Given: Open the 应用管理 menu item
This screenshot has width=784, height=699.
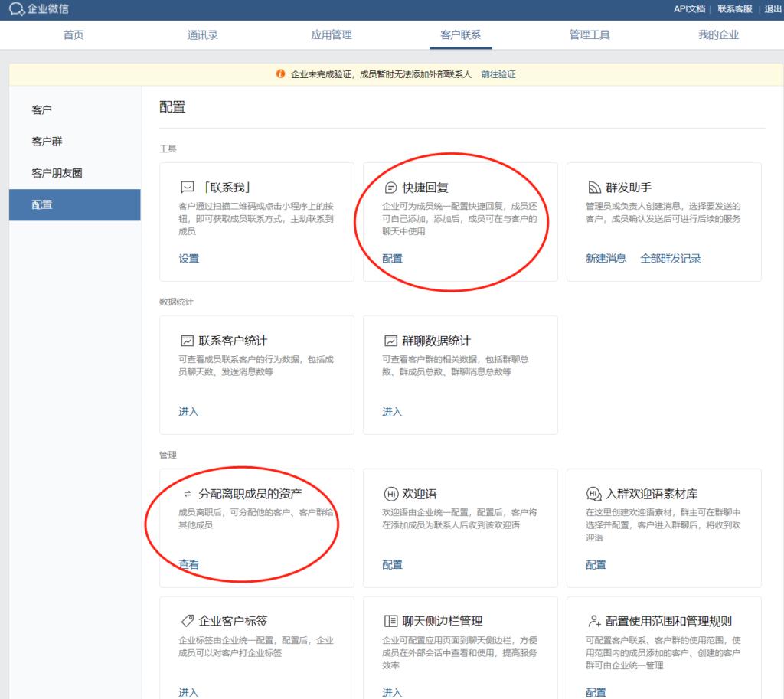Looking at the screenshot, I should tap(332, 34).
